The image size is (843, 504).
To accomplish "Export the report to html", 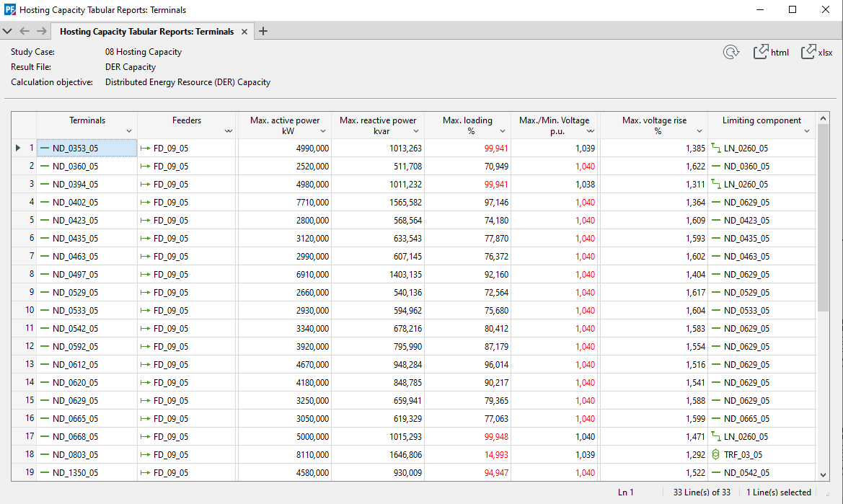I will click(771, 52).
